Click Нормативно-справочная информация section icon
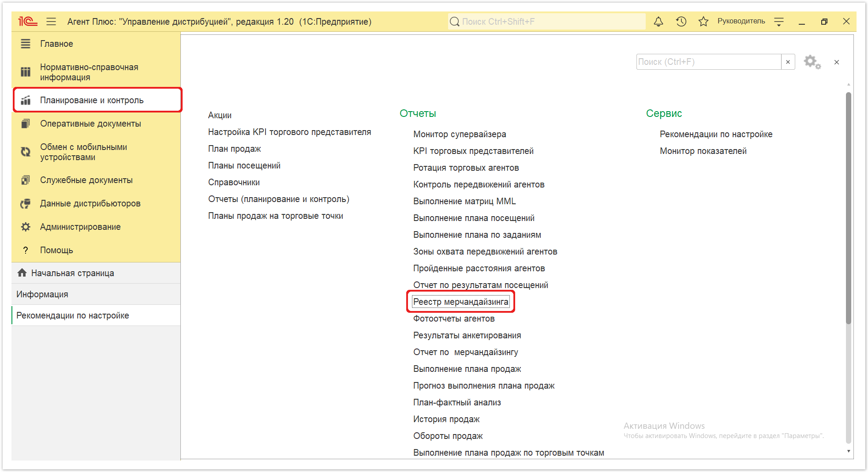Screen dimensions: 868x472 click(x=26, y=72)
